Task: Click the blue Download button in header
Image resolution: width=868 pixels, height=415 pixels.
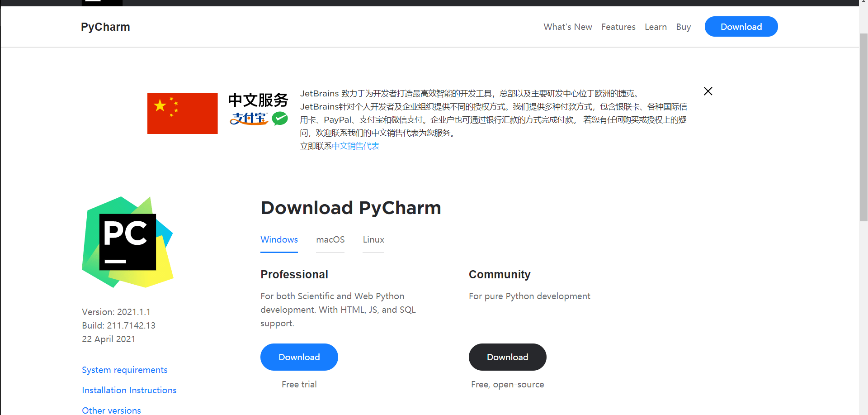Action: pyautogui.click(x=741, y=27)
